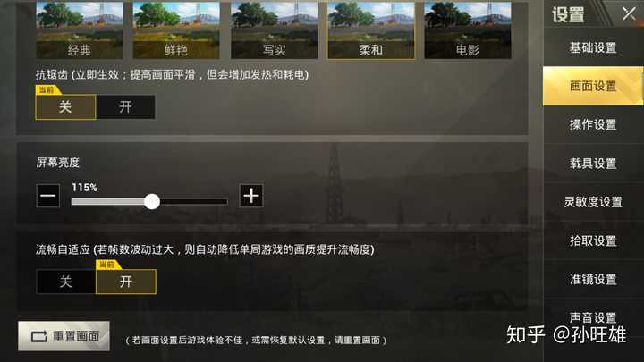
Task: Choose the 鲜艳 style thumbnail
Action: click(176, 30)
